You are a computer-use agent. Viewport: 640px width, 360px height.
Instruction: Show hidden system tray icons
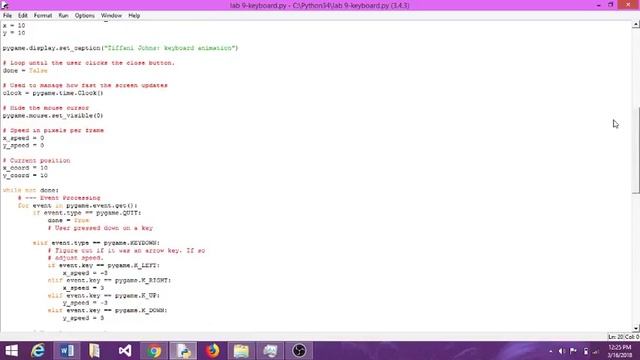click(x=551, y=351)
